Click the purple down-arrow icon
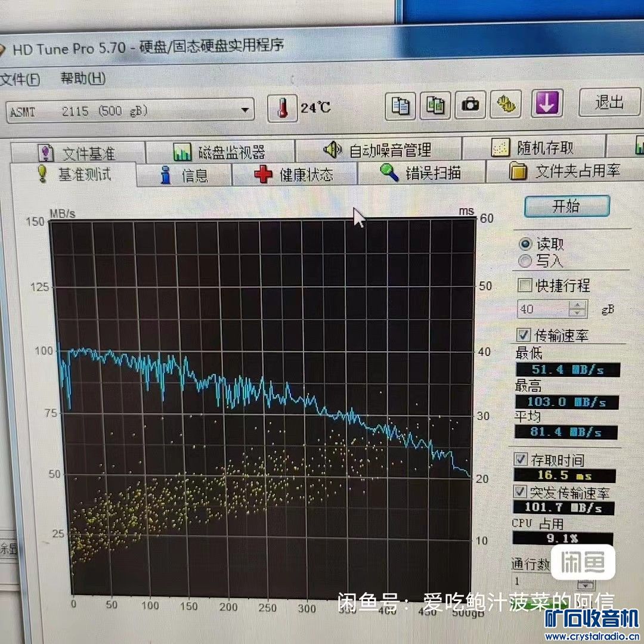The width and height of the screenshot is (644, 644). pyautogui.click(x=547, y=103)
